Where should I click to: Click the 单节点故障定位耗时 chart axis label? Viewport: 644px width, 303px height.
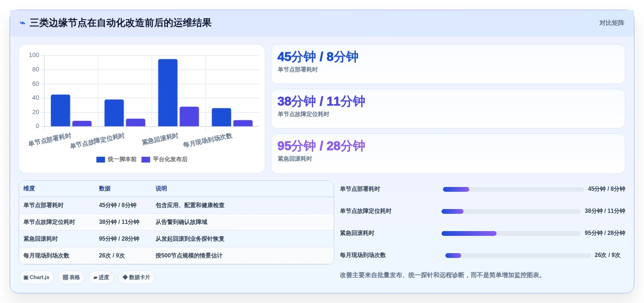[x=97, y=141]
